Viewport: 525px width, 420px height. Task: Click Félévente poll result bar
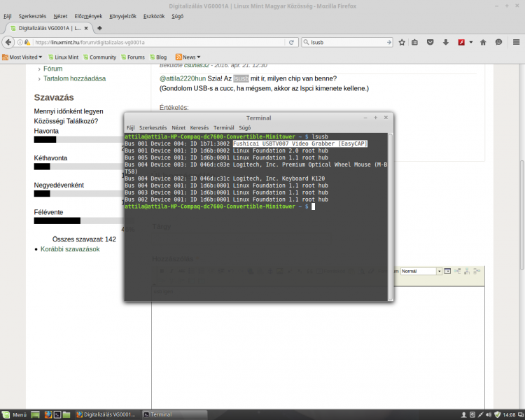point(78,220)
